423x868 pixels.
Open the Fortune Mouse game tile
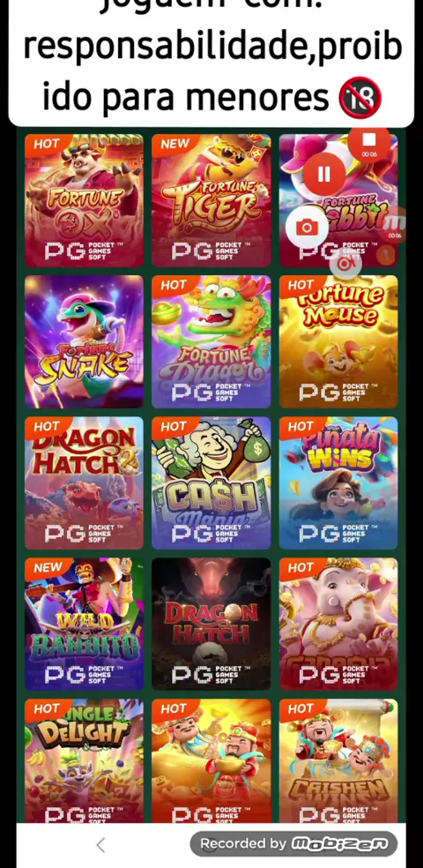click(x=338, y=341)
